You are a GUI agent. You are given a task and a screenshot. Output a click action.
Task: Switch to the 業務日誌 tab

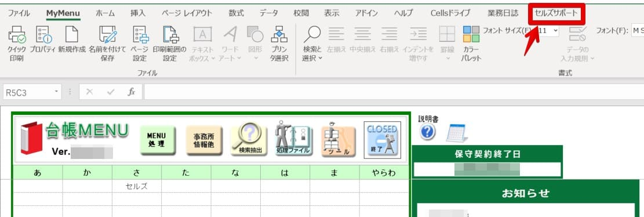coord(503,13)
